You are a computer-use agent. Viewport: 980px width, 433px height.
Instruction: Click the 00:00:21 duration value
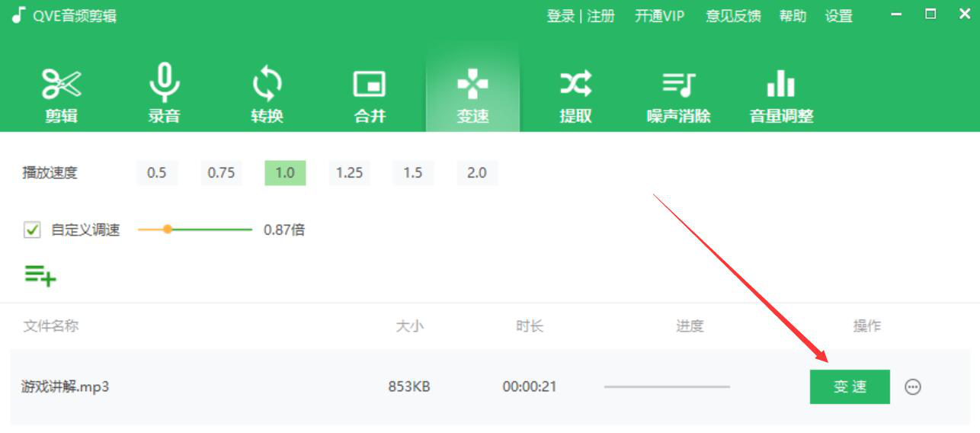pyautogui.click(x=530, y=386)
